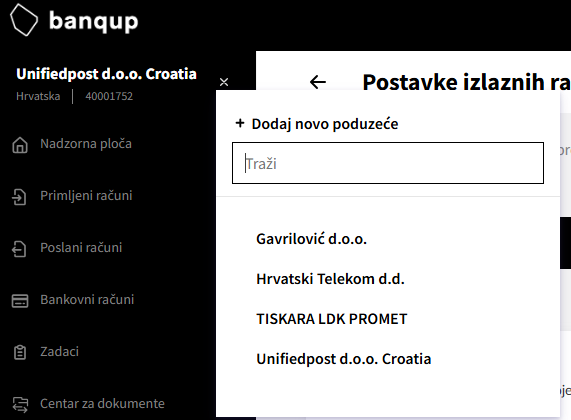This screenshot has height=420, width=571.
Task: Open the Bankovni računi card icon
Action: [20, 301]
